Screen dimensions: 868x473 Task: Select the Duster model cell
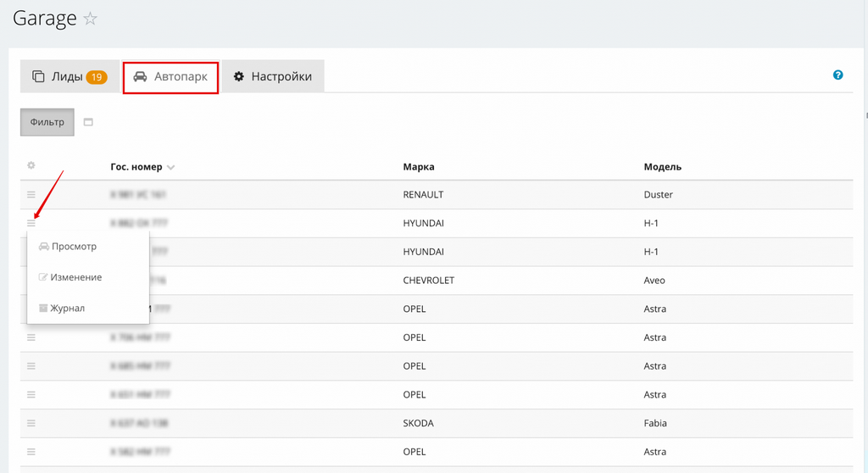click(x=658, y=194)
